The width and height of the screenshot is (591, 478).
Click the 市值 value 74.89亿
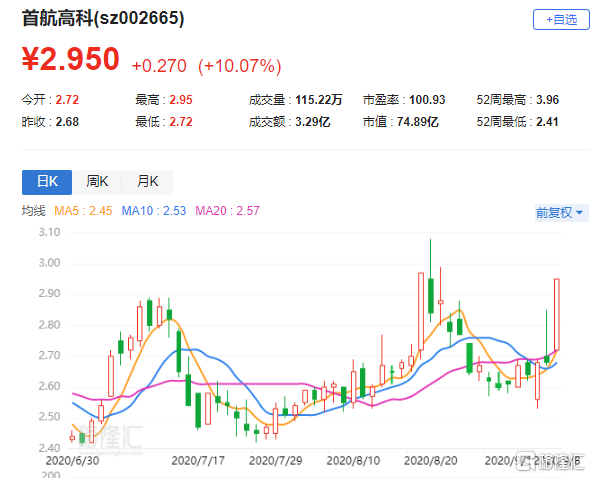point(417,122)
